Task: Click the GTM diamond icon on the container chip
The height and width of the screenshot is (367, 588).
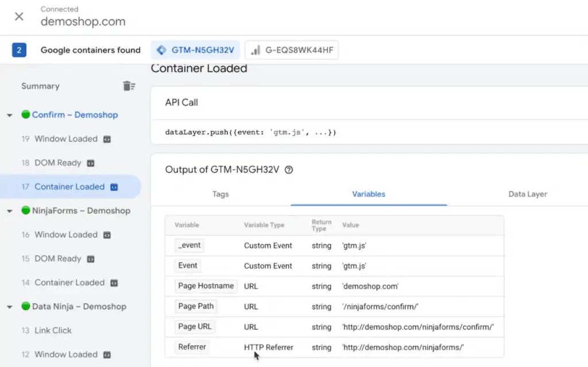Action: coord(163,50)
